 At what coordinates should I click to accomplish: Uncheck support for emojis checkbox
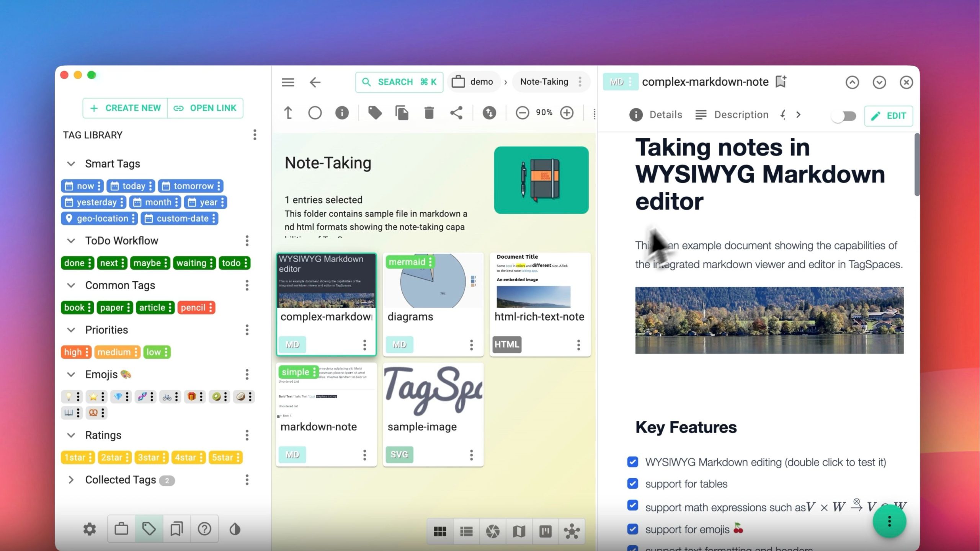pos(633,529)
